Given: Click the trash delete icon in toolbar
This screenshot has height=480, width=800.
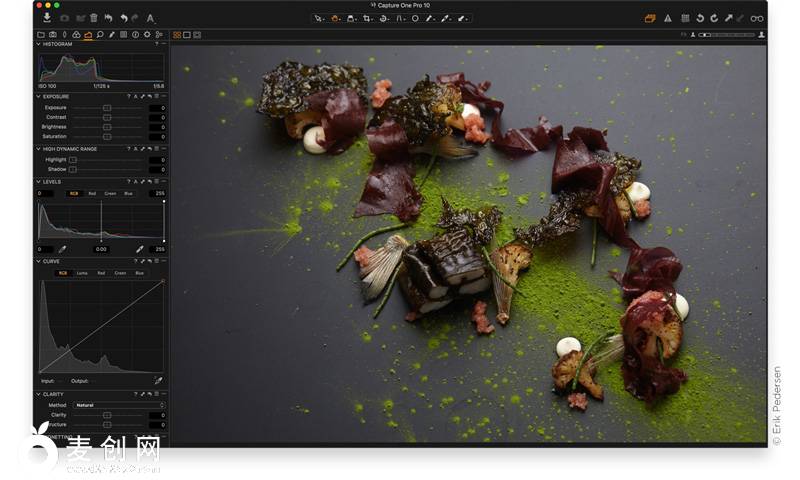Looking at the screenshot, I should [94, 18].
